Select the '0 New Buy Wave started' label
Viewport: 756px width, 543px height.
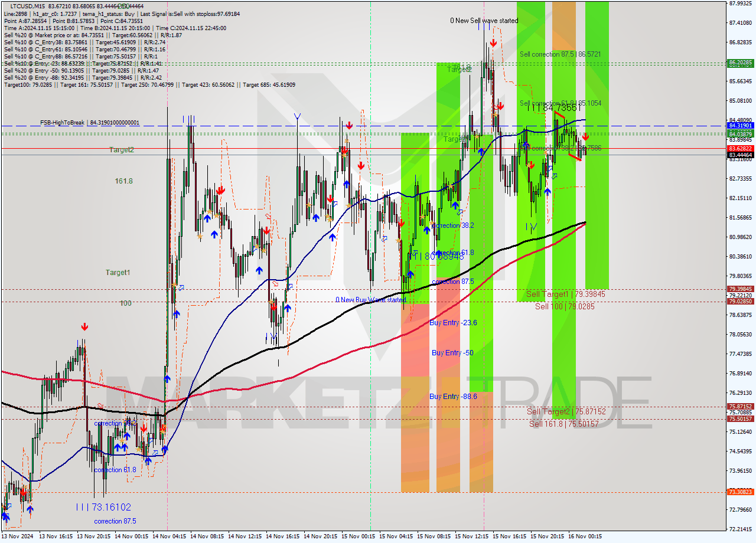point(371,300)
